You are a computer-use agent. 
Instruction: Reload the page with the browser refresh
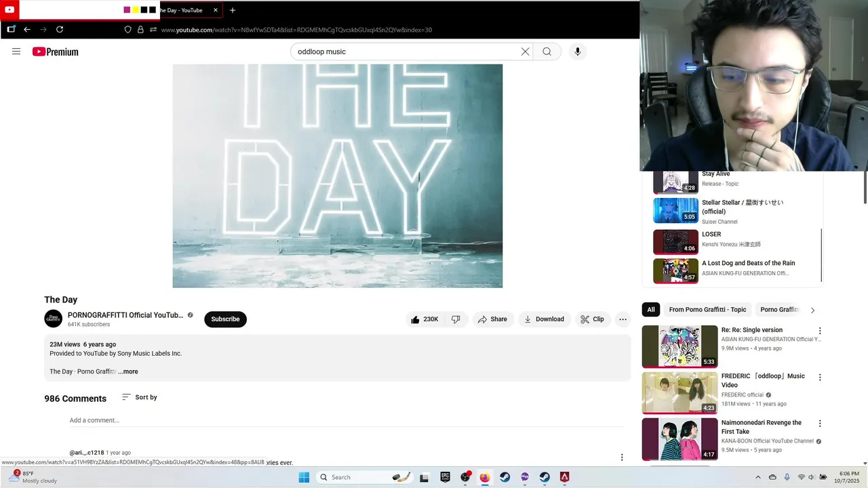(60, 29)
